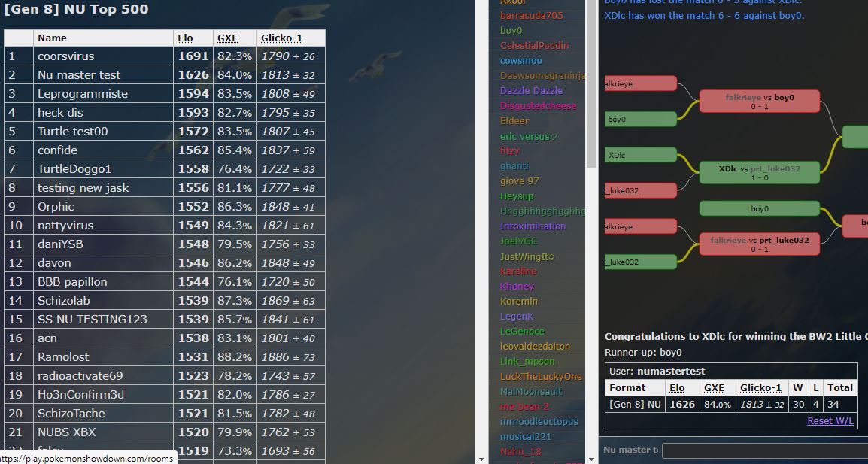This screenshot has height=464, width=868.
Task: Click Schizolab in the ladder
Action: click(64, 301)
